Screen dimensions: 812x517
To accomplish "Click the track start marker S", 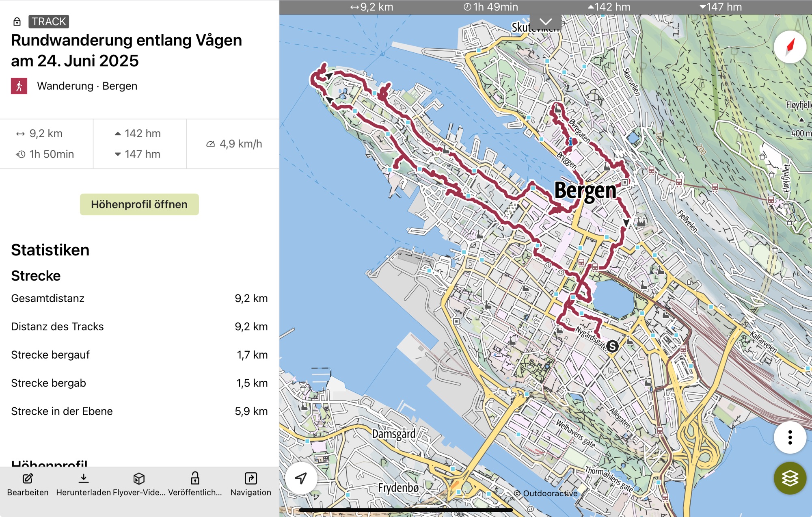I will pyautogui.click(x=612, y=346).
